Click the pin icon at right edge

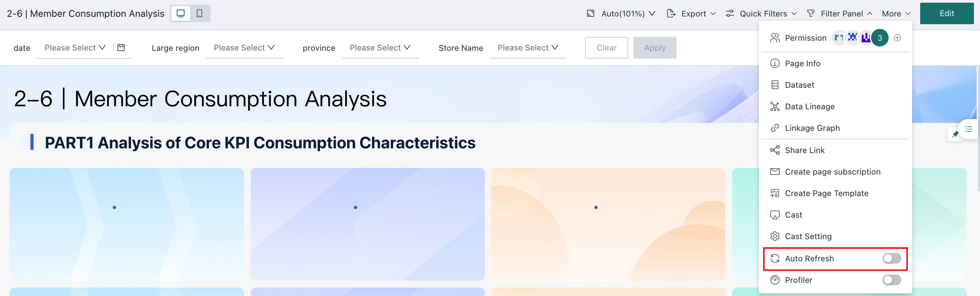pos(955,134)
